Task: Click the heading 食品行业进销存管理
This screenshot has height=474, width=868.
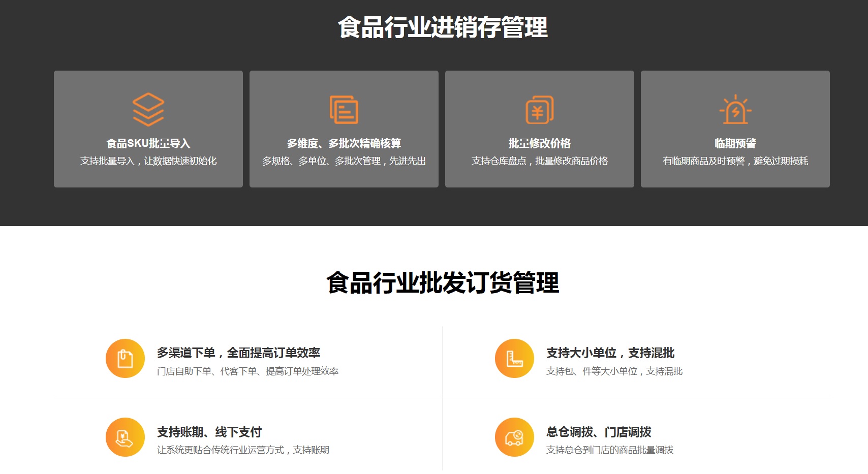Action: pos(443,28)
